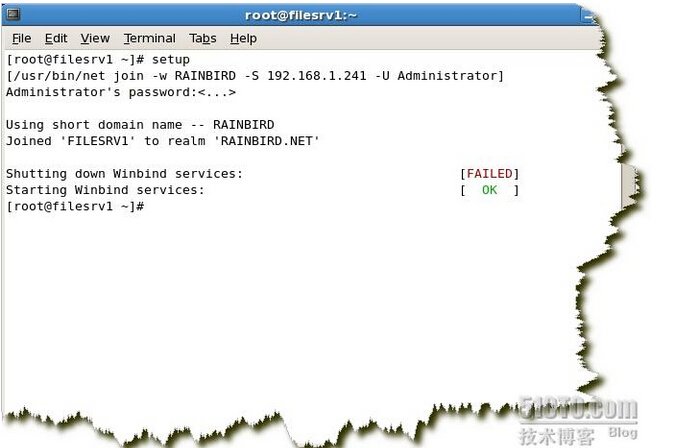Click the terminal window icon in title bar
Screen dimensions: 693x448
tap(13, 14)
